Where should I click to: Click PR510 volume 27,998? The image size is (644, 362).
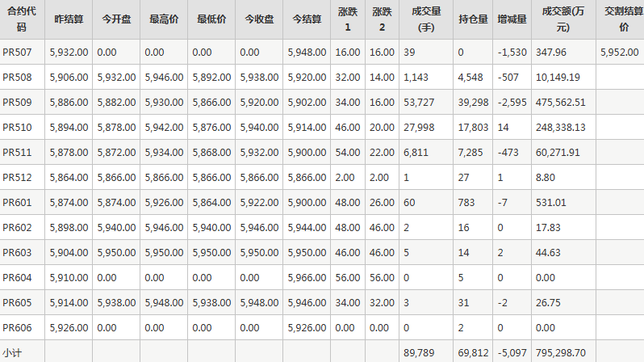coord(419,128)
